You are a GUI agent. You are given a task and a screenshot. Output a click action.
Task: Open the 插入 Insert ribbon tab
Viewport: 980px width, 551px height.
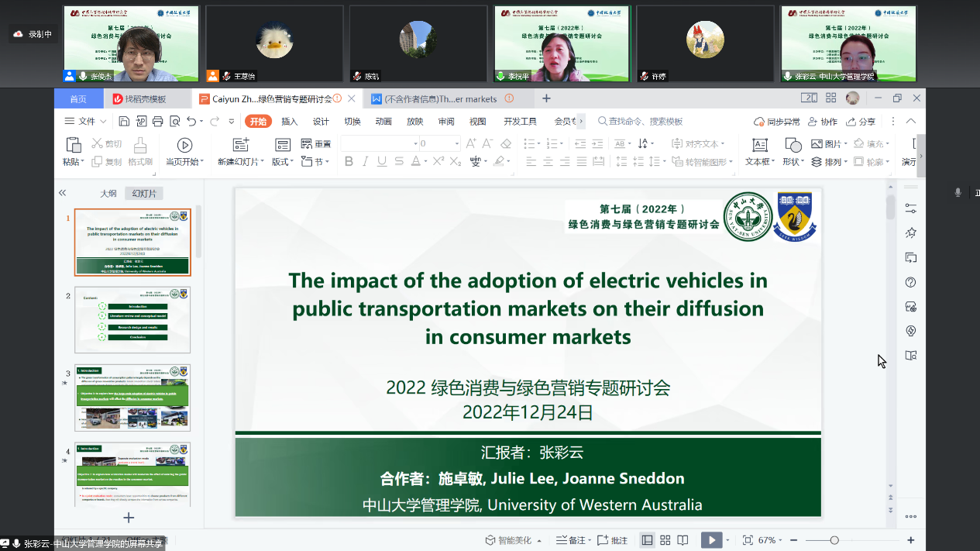tap(289, 122)
